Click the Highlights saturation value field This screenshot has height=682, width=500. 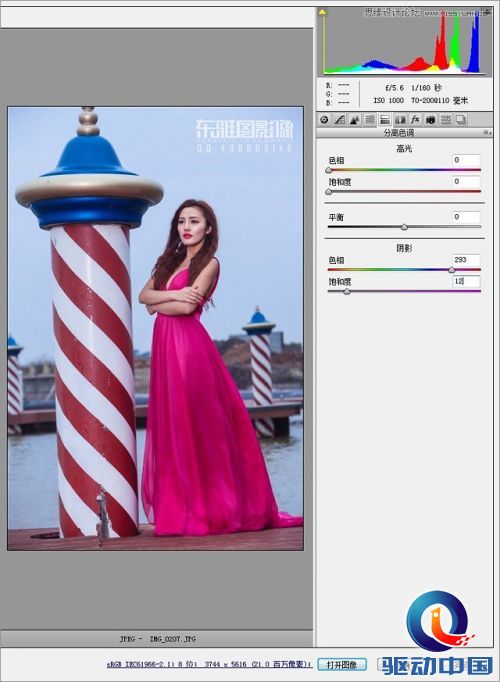pyautogui.click(x=466, y=181)
